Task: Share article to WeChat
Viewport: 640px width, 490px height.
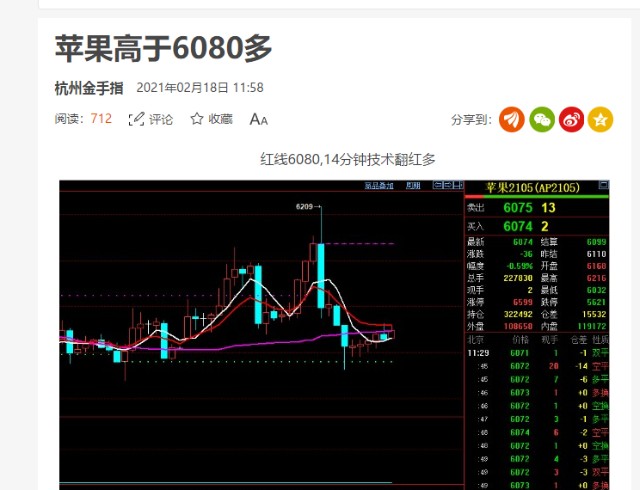Action: tap(542, 119)
